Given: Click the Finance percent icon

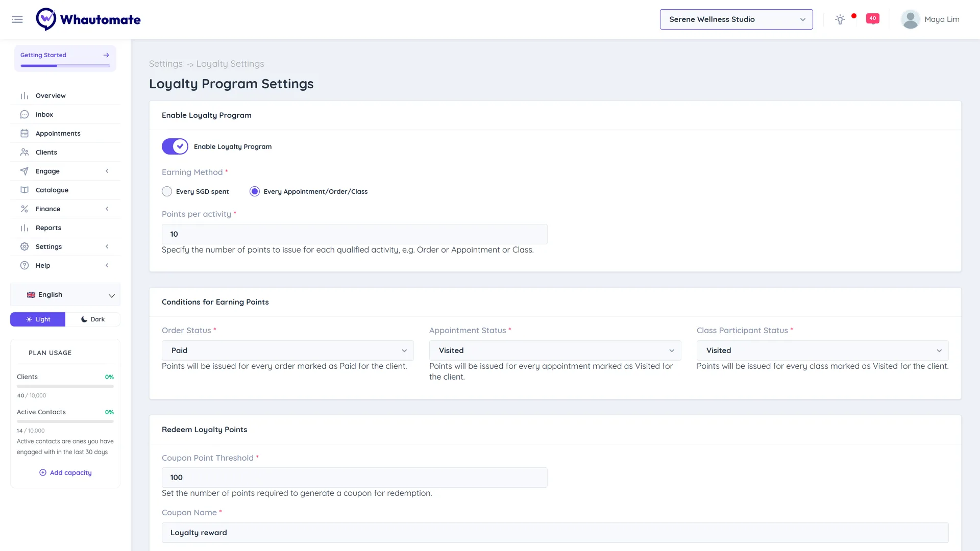Looking at the screenshot, I should tap(24, 209).
